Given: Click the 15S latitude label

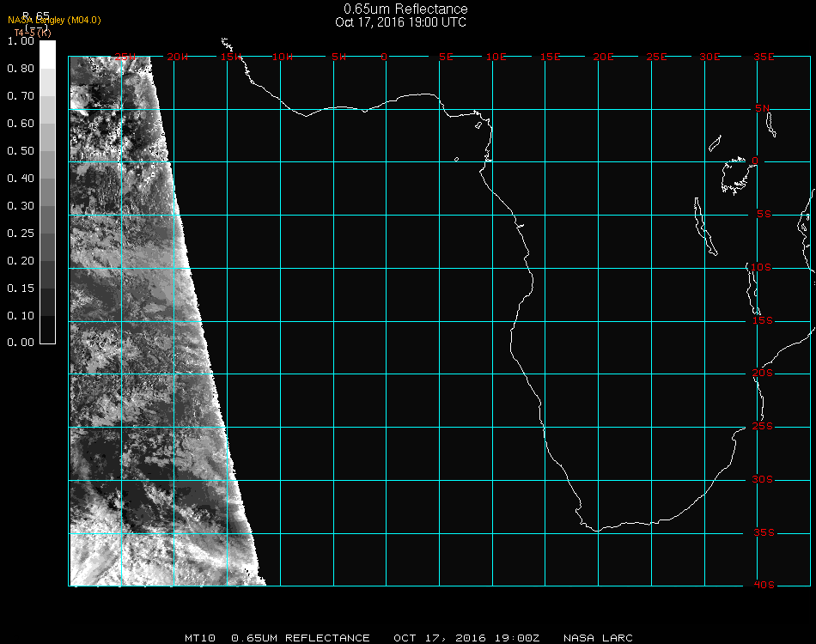Looking at the screenshot, I should tap(763, 321).
